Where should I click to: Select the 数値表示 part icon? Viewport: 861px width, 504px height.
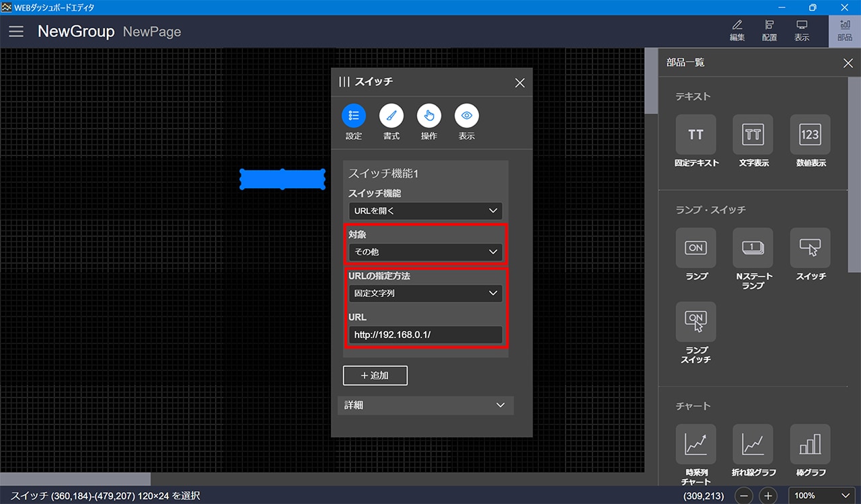click(x=810, y=135)
